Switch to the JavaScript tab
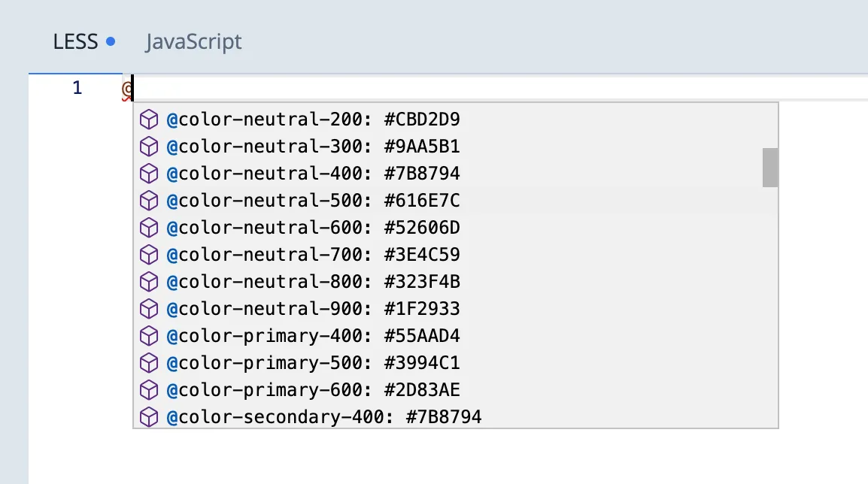 tap(193, 42)
